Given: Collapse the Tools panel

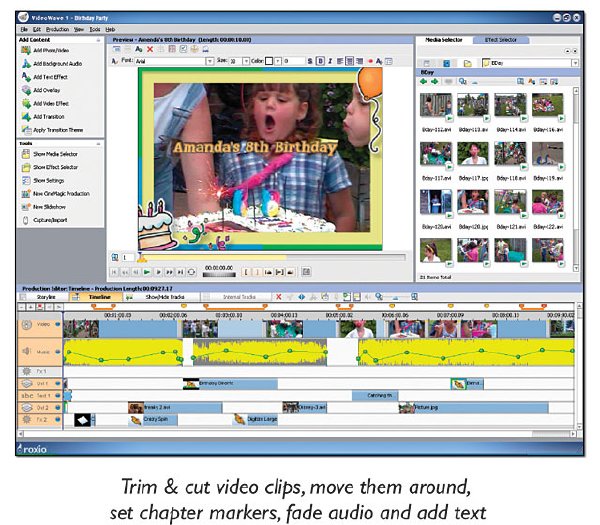Looking at the screenshot, I should (98, 144).
